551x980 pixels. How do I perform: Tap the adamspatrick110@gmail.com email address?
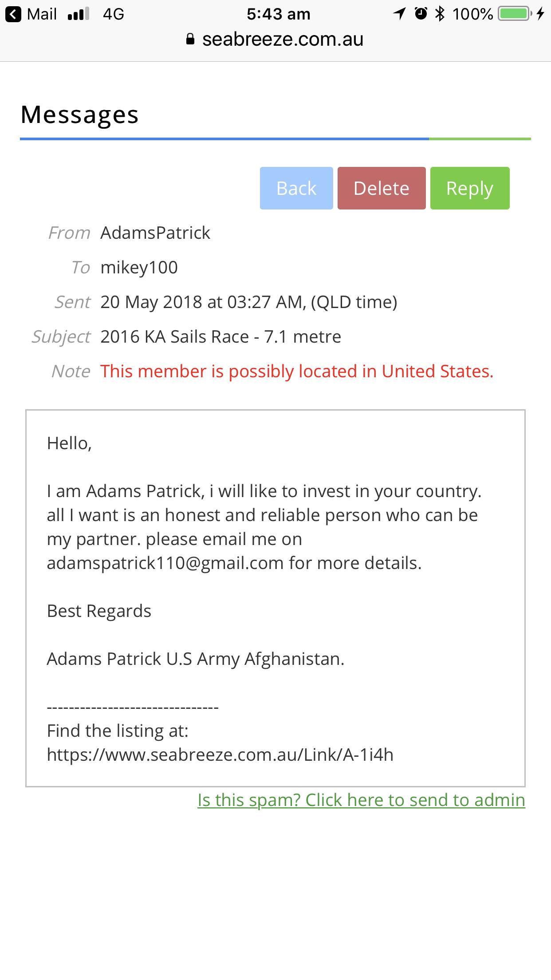pos(165,563)
